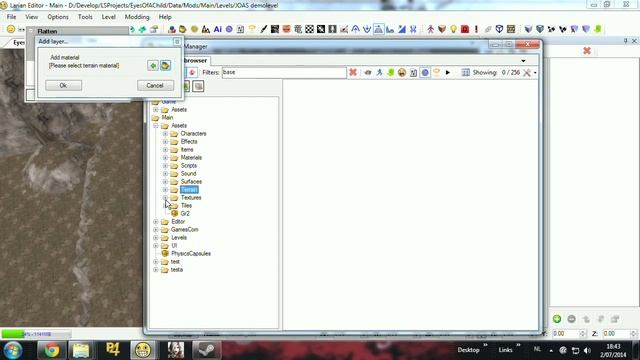This screenshot has height=360, width=640.
Task: Click the lightbulb icon in main toolbar
Action: click(453, 29)
